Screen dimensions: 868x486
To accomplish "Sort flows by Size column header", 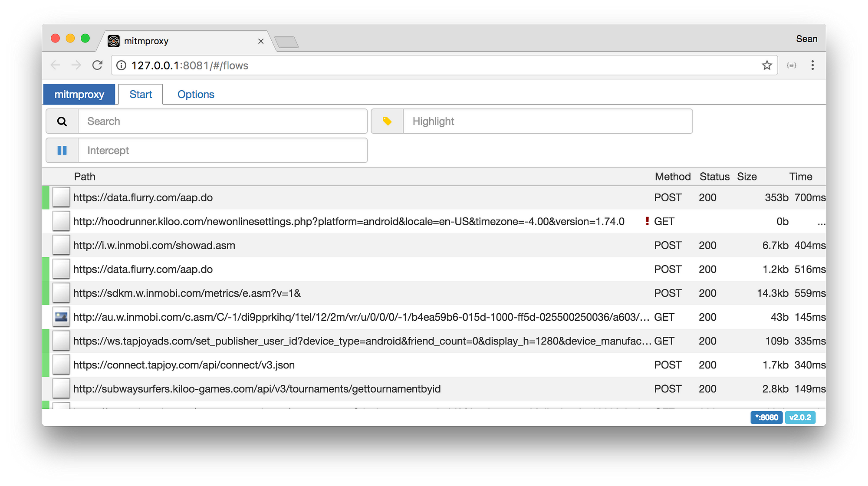I will [x=747, y=177].
